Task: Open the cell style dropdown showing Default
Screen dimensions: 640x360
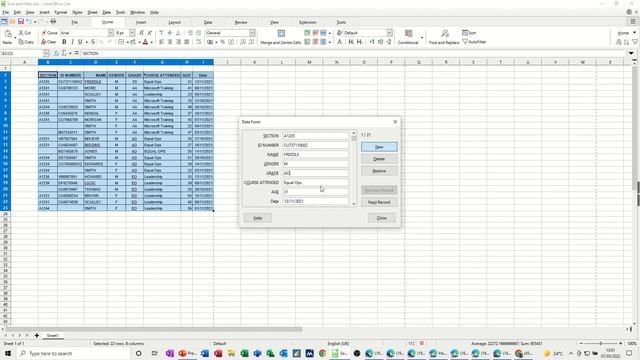Action: tap(389, 33)
